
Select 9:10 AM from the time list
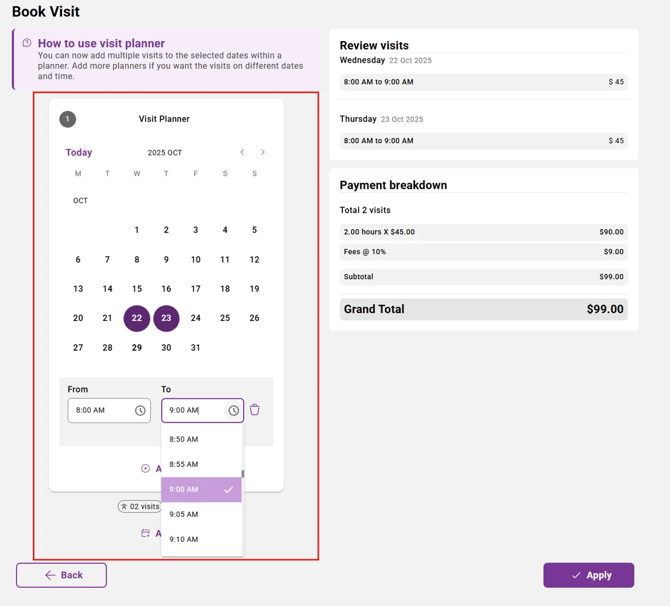tap(184, 539)
